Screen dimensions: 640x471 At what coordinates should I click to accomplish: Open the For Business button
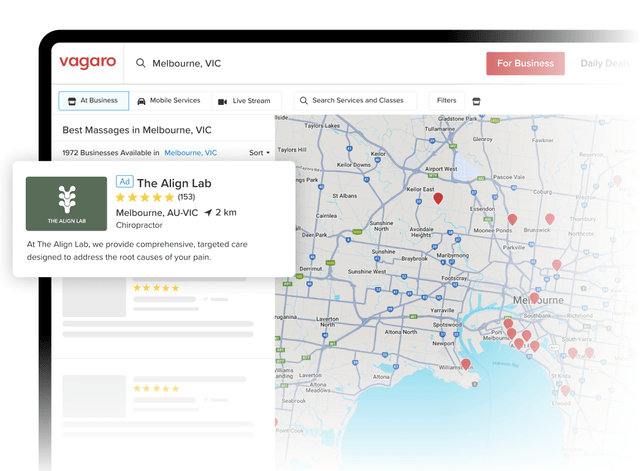tap(525, 63)
